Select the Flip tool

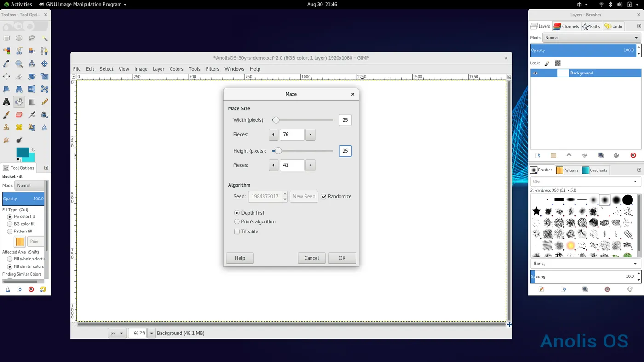tap(32, 89)
